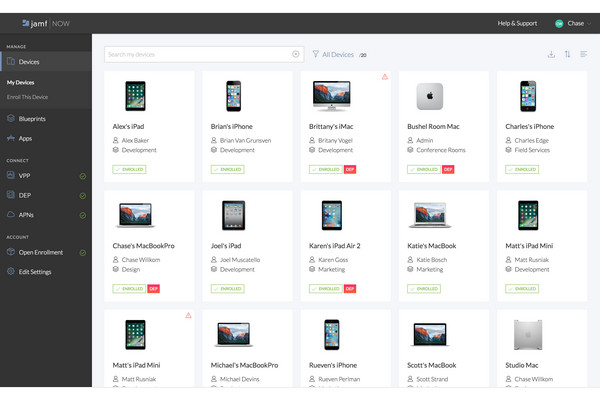
Task: Click the green check next to DEP
Action: pos(83,196)
